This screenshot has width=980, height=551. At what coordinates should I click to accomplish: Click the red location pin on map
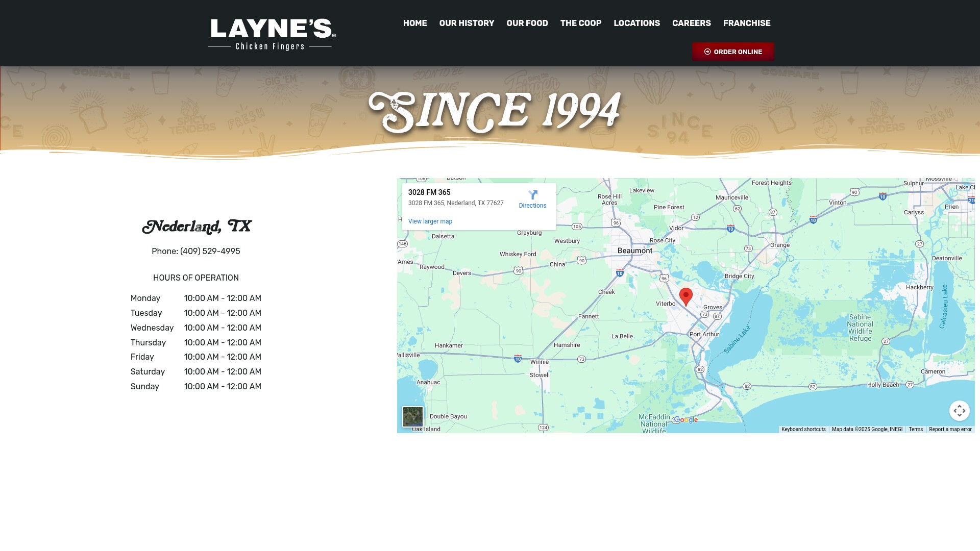pos(686,296)
